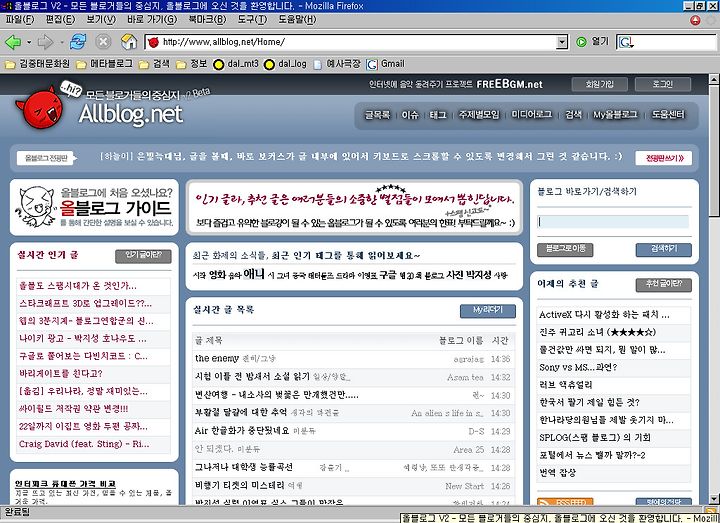Open the 올블로그 가이드 banner
The height and width of the screenshot is (523, 720).
pyautogui.click(x=94, y=208)
